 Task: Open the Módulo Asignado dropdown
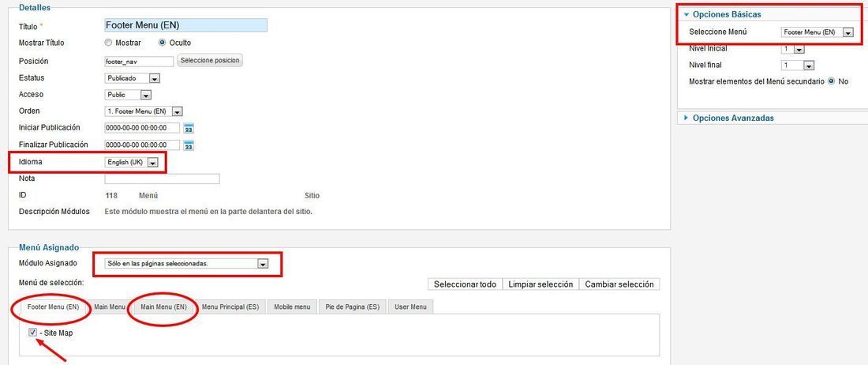(x=186, y=264)
